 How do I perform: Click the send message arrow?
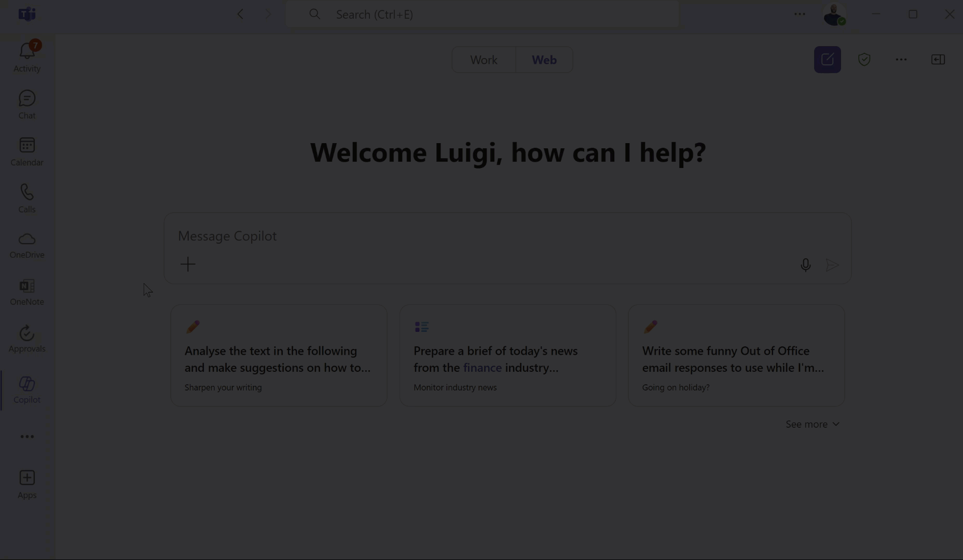832,265
